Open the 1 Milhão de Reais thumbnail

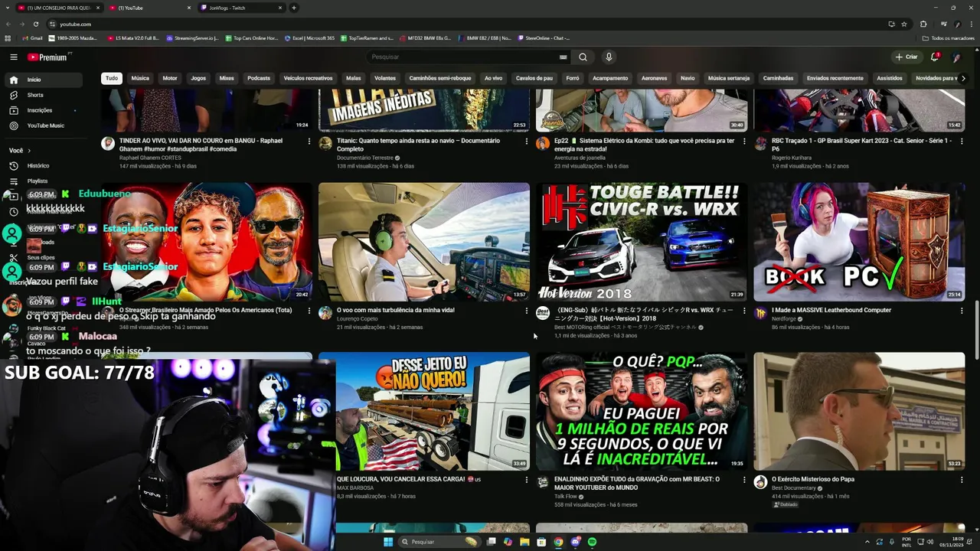[x=642, y=411]
